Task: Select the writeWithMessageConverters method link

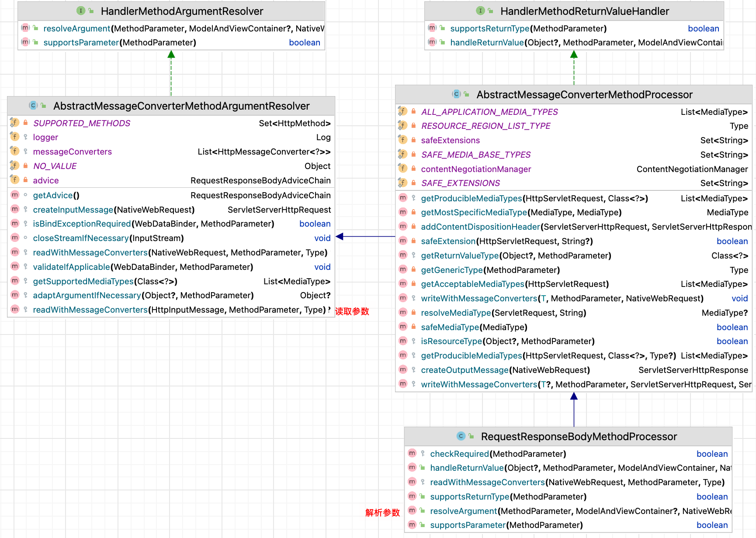Action: click(x=479, y=298)
